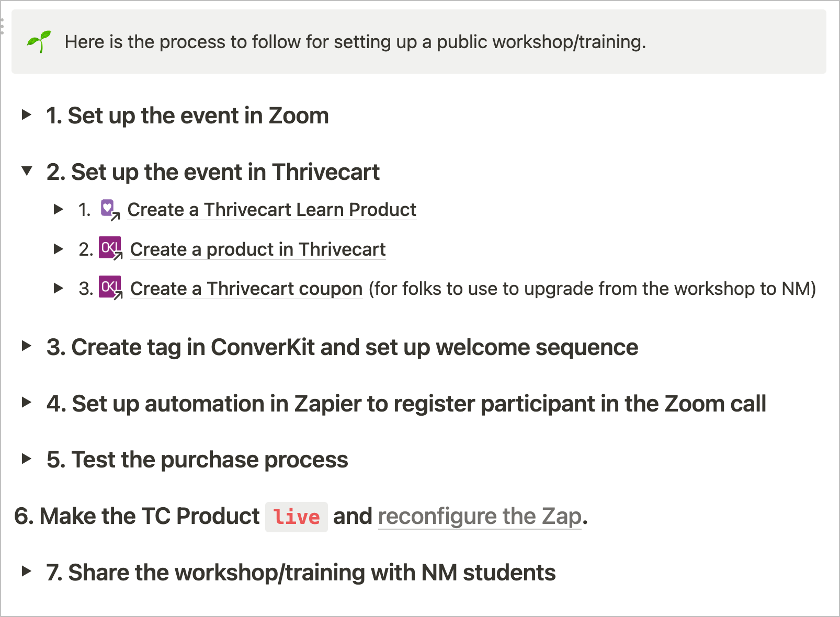Expand the Create a Thrivecart coupon item
Viewport: 840px width, 617px height.
(x=59, y=288)
